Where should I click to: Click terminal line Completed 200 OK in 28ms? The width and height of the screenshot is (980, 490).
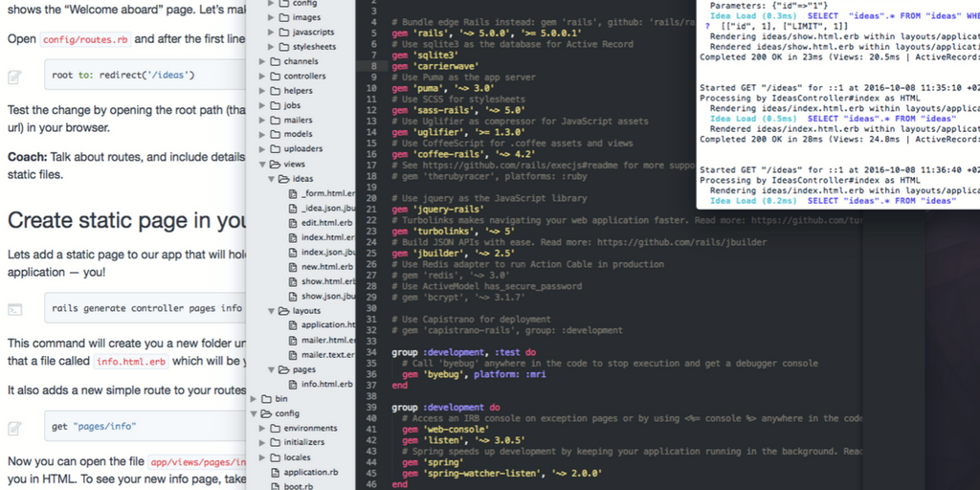coord(839,140)
